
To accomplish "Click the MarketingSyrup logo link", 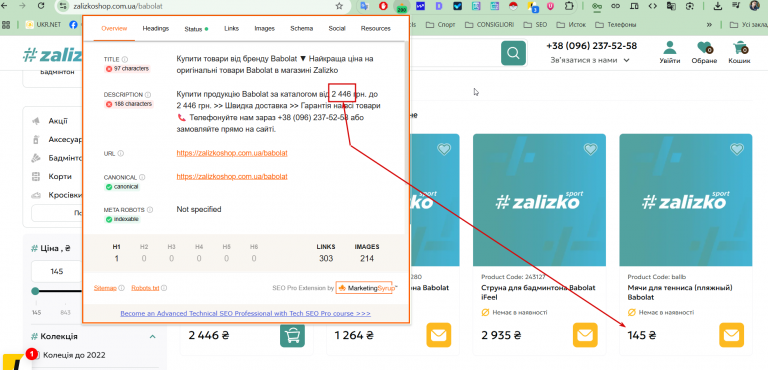I will tap(364, 288).
